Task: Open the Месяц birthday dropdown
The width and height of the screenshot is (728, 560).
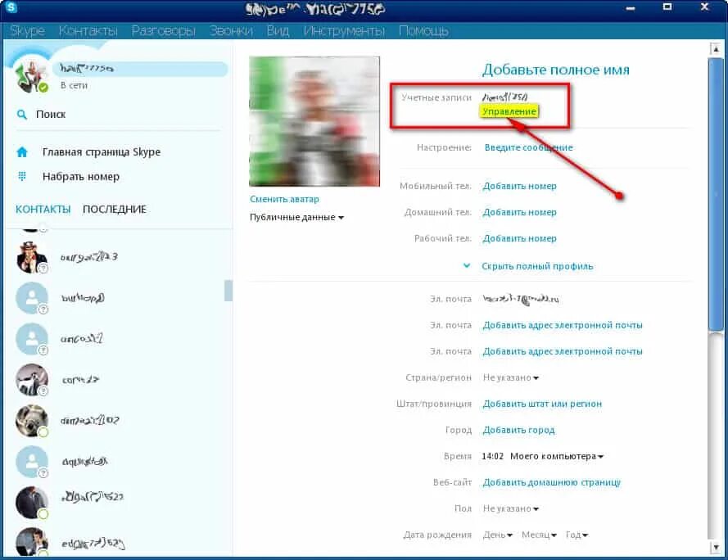Action: (x=539, y=535)
